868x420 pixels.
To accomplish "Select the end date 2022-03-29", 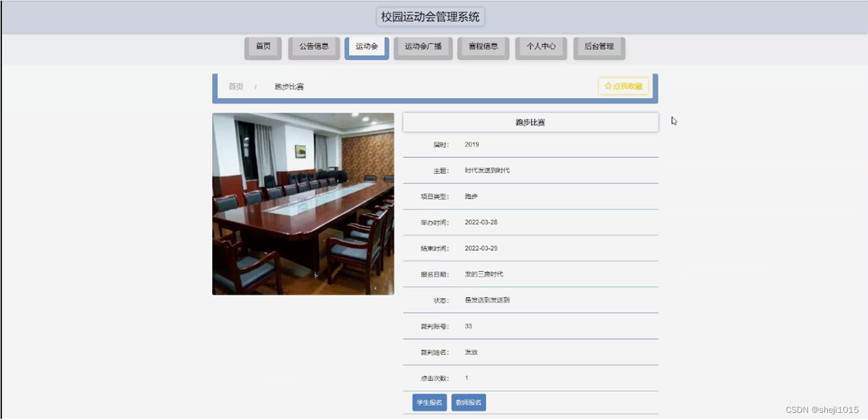I will 481,248.
